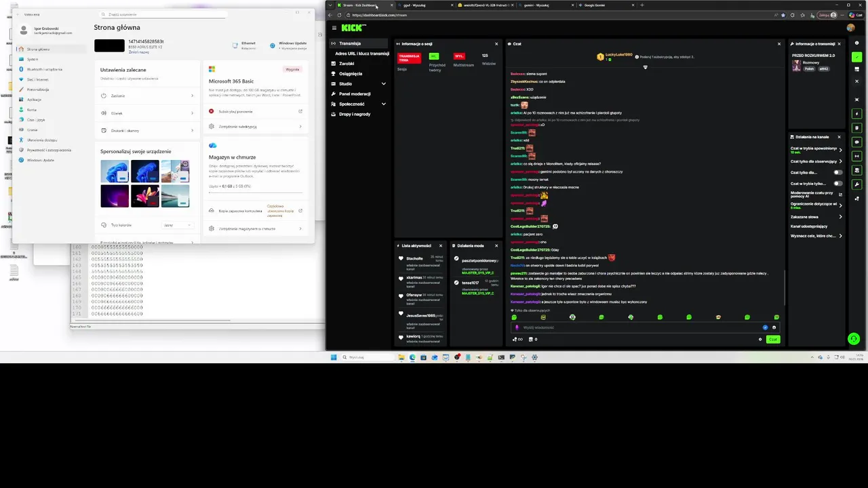Close the Działania na kanale panel
This screenshot has width=868, height=488.
click(839, 137)
